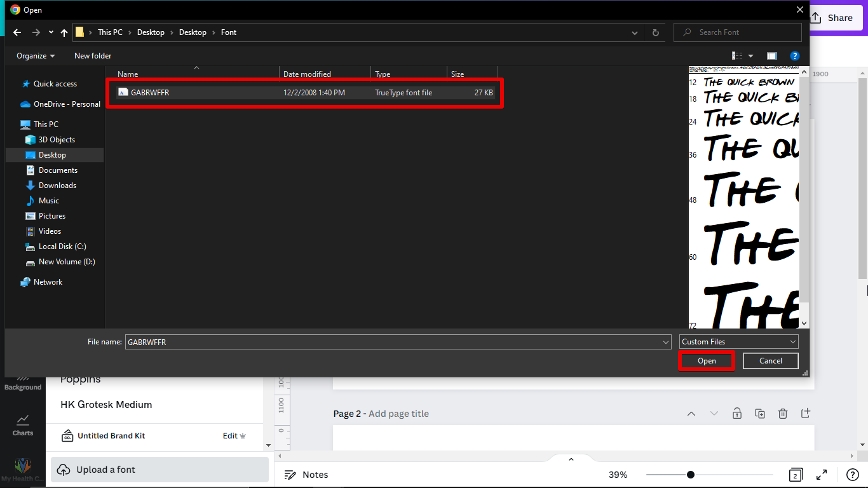Open Charts in Canva sidebar

[x=23, y=426]
